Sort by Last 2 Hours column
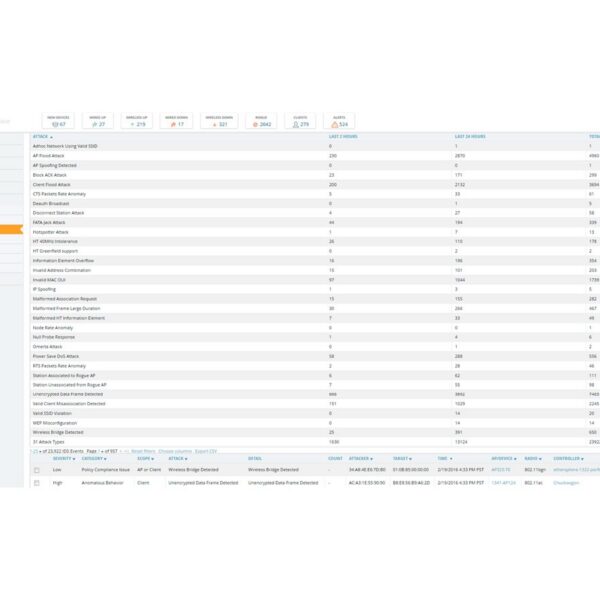The image size is (600, 600). (x=345, y=136)
